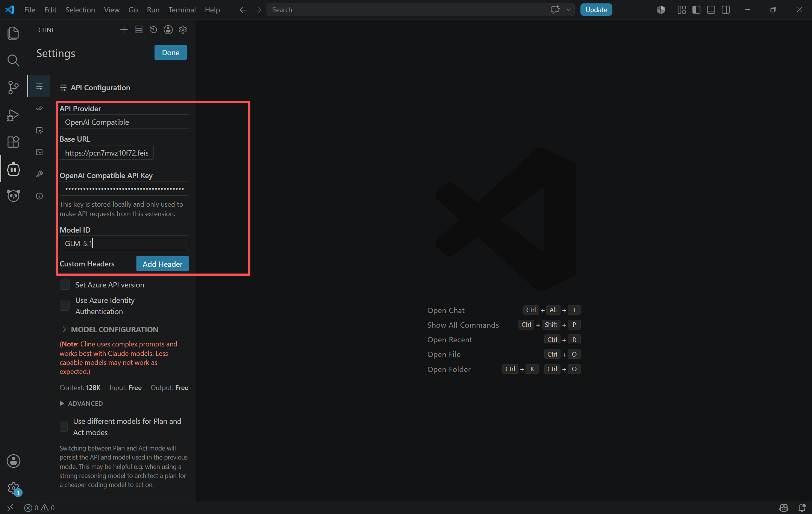The width and height of the screenshot is (812, 514).
Task: Switch to the About settings tab (info icon)
Action: click(39, 196)
